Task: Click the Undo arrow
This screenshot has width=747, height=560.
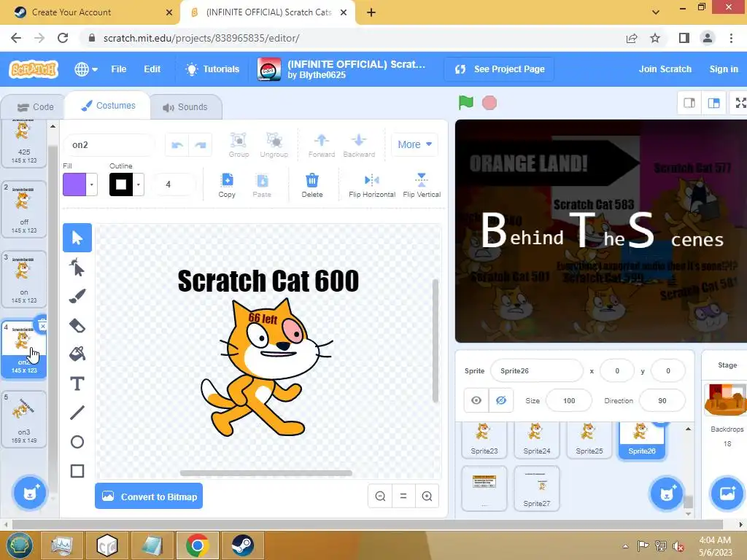Action: 177,145
